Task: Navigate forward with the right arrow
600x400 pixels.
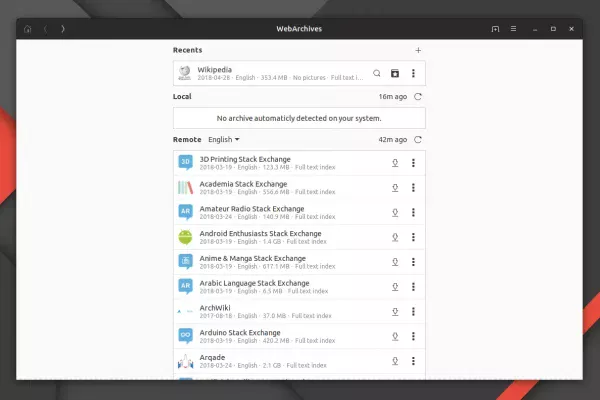Action: (63, 29)
